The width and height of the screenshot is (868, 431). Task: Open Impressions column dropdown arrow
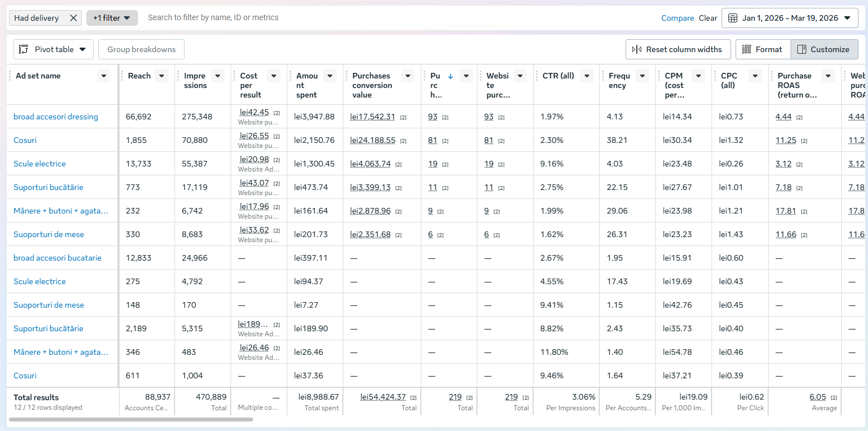[x=218, y=76]
